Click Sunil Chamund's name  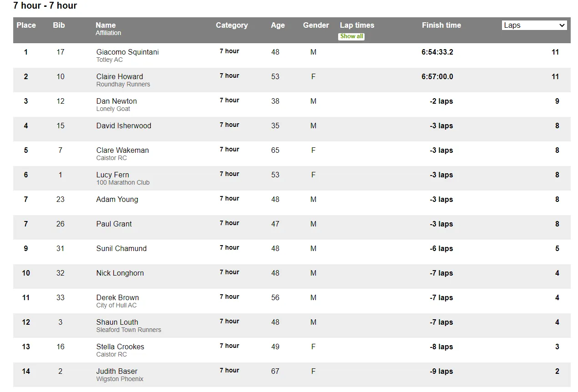(x=122, y=249)
